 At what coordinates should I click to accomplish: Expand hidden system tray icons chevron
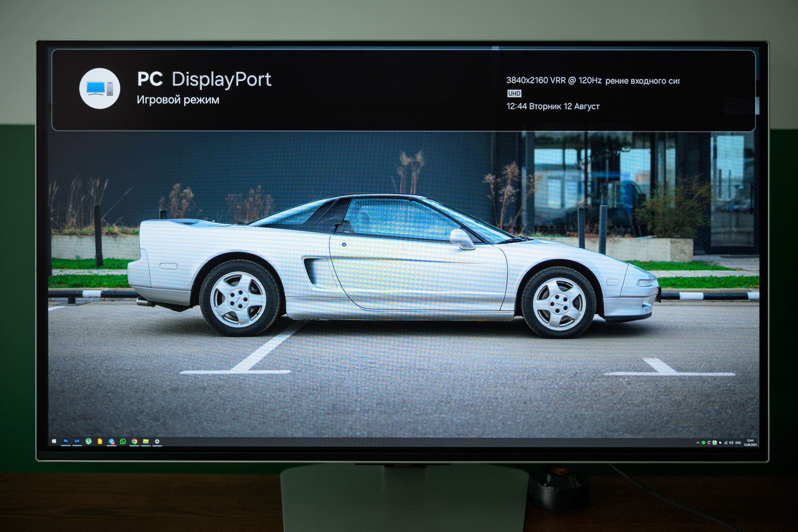pos(698,443)
